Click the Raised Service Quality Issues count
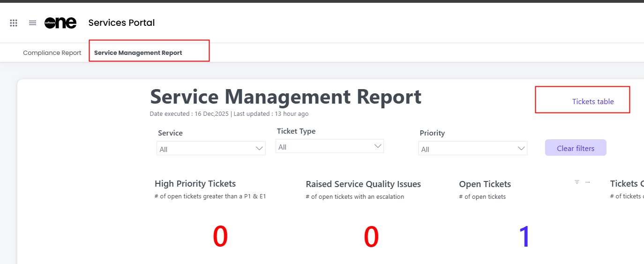 coord(371,237)
